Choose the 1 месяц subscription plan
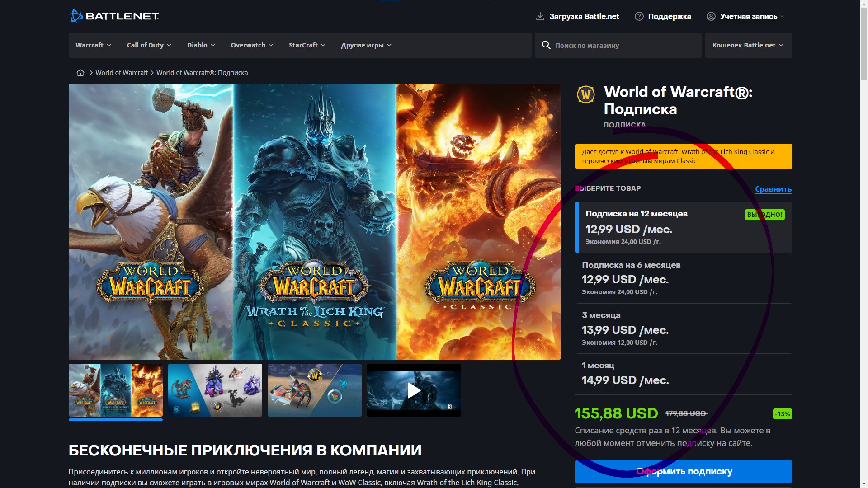The image size is (868, 488). (x=683, y=374)
